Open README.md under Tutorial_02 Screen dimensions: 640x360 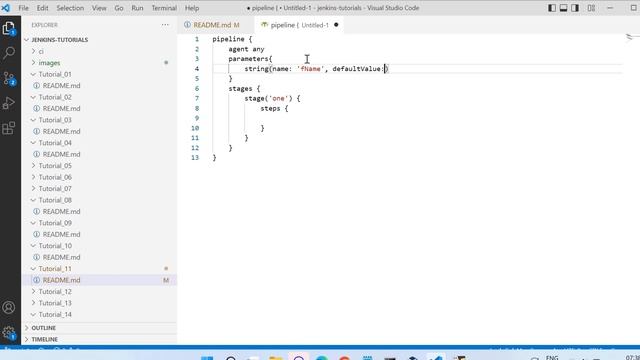[x=100, y=109]
